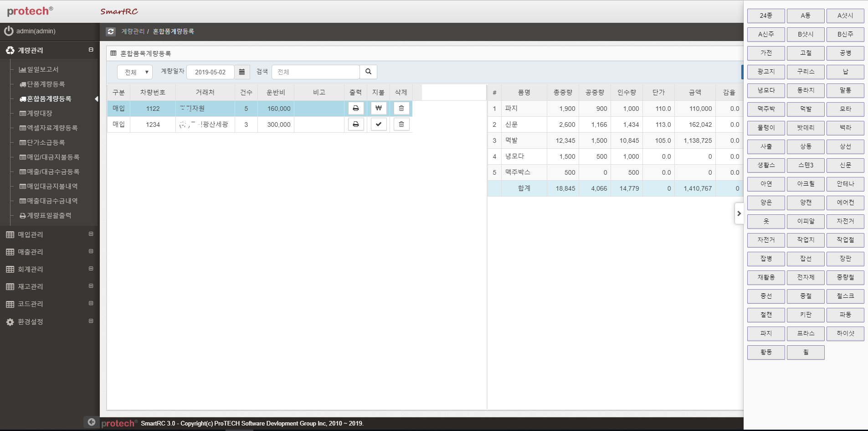868x431 pixels.
Task: Expand the 매입관리 menu section
Action: click(91, 234)
